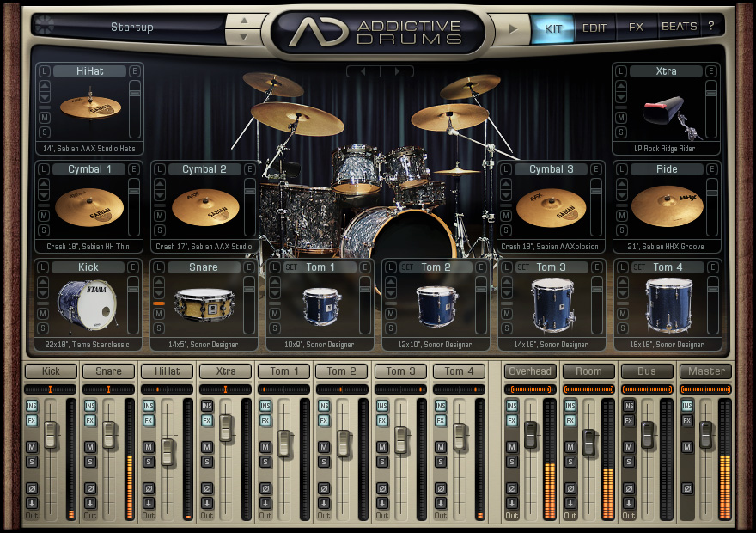This screenshot has width=756, height=533.
Task: Open the Snare editor via its E button
Action: [x=247, y=266]
